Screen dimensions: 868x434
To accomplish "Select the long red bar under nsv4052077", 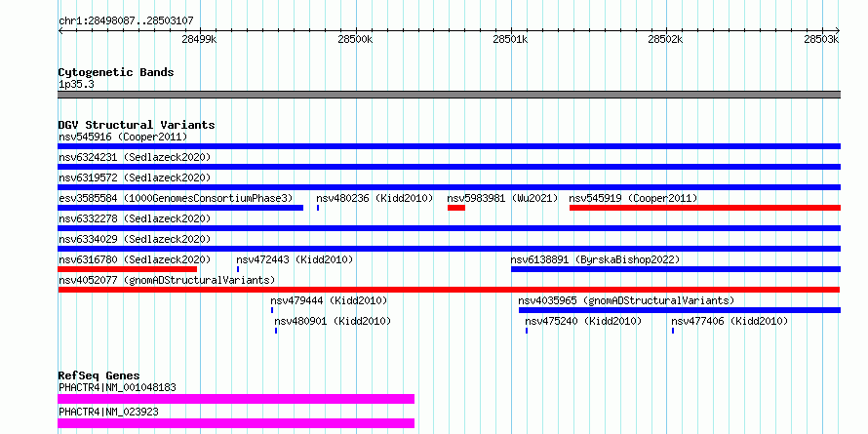I will pos(449,290).
